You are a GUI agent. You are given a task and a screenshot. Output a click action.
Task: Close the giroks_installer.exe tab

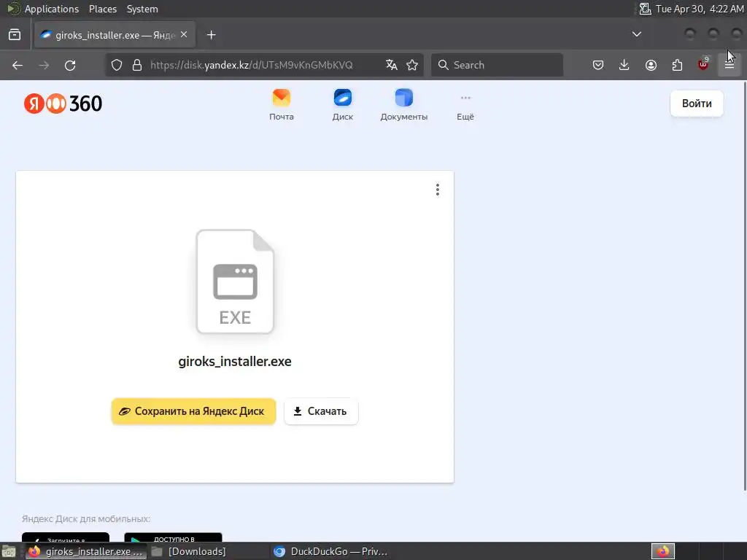tap(184, 35)
